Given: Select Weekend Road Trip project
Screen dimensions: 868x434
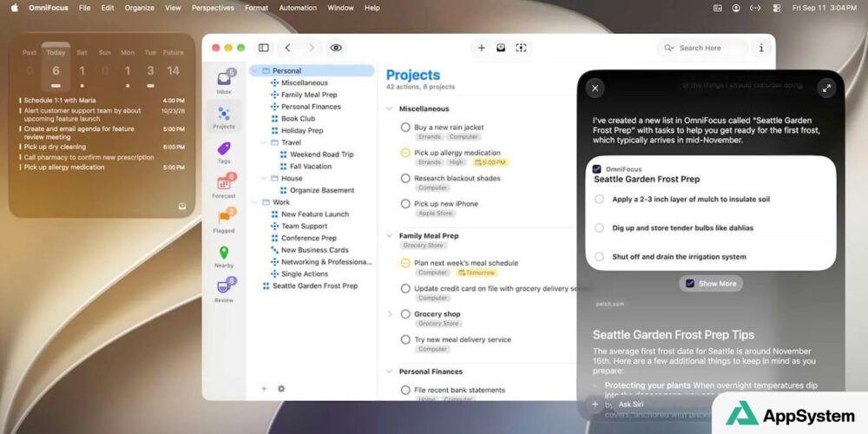Looking at the screenshot, I should pos(322,155).
